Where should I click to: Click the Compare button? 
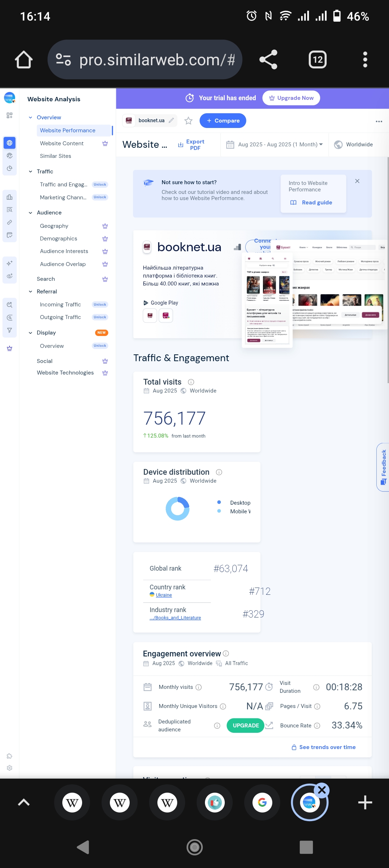pos(223,121)
